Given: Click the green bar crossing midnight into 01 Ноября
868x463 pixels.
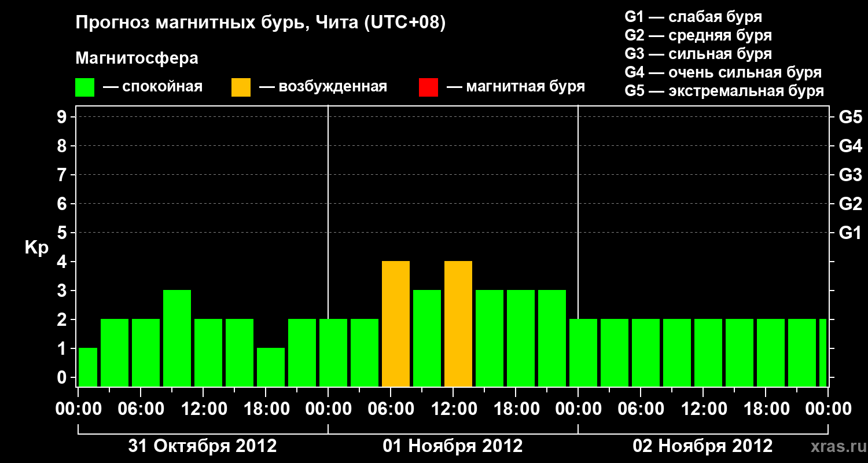Looking at the screenshot, I should 333,353.
